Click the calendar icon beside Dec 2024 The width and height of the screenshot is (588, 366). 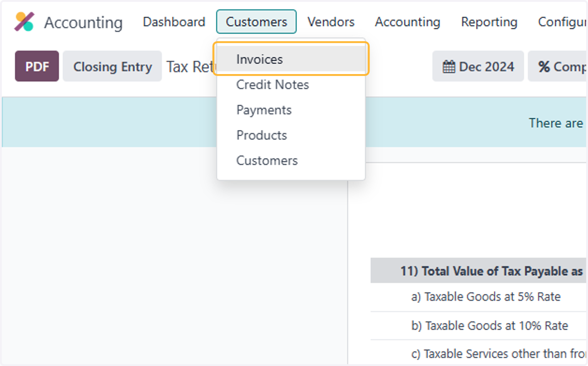[449, 67]
